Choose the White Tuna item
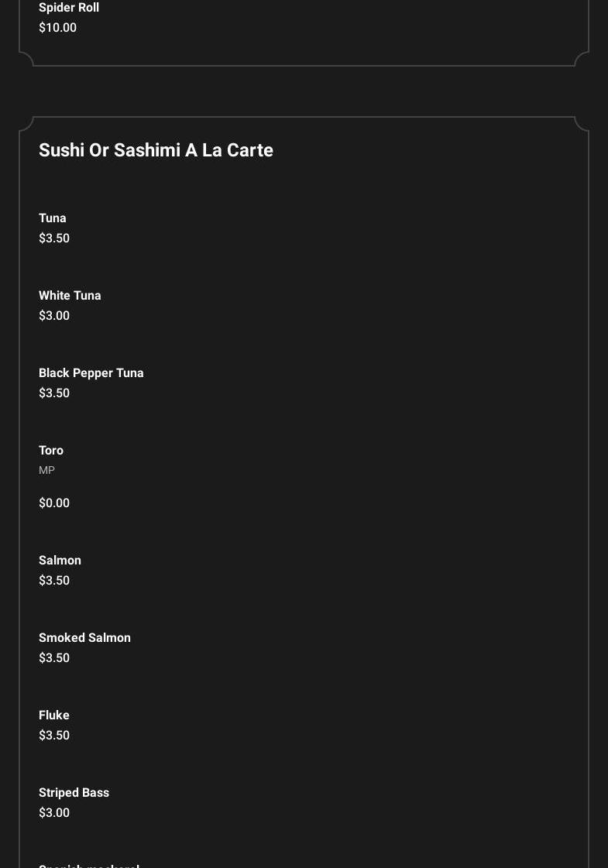Screen dimensions: 608x868 70,296
